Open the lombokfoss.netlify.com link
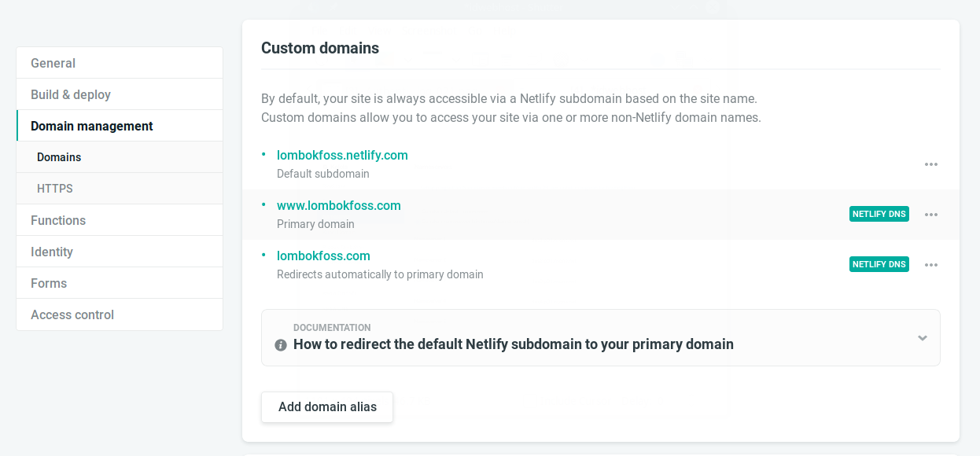 pos(342,155)
